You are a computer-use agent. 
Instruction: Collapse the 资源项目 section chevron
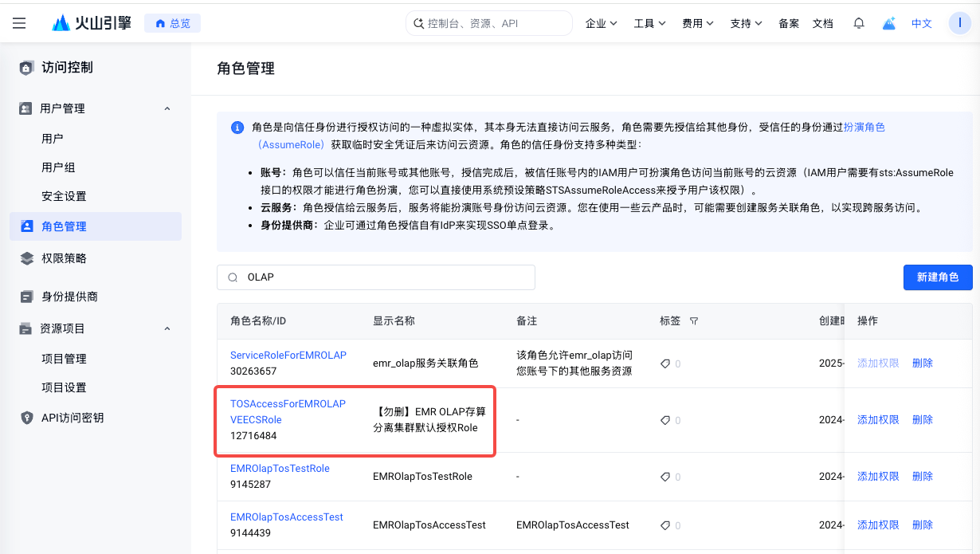click(x=167, y=328)
